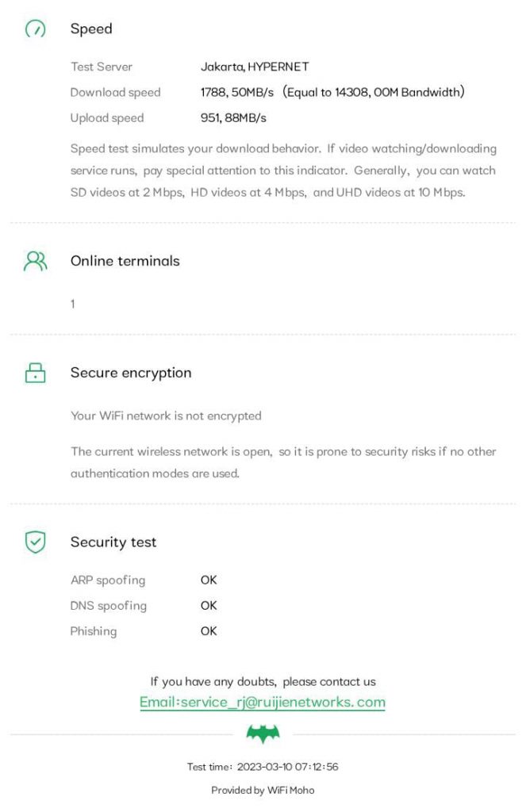526x812 pixels.
Task: Click 'Your WiFi network is not encrypted' message
Action: (x=166, y=416)
